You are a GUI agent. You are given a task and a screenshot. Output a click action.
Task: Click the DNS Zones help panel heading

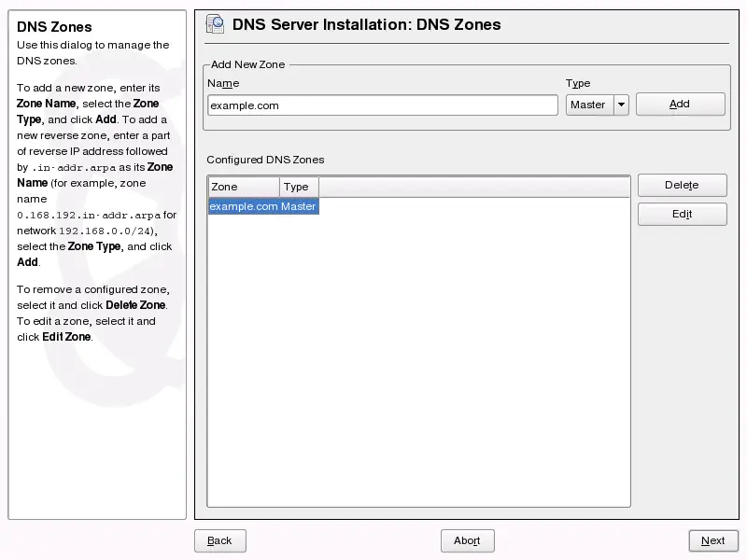(54, 27)
